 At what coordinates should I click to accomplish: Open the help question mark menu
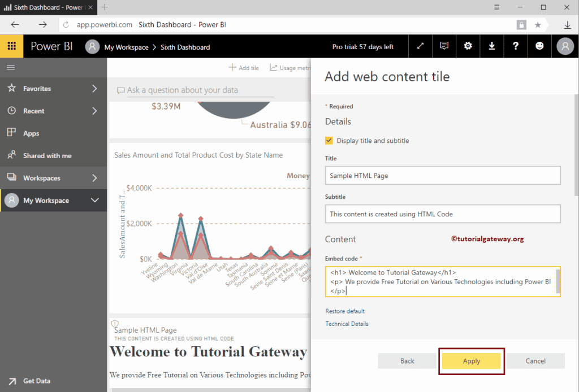[516, 46]
